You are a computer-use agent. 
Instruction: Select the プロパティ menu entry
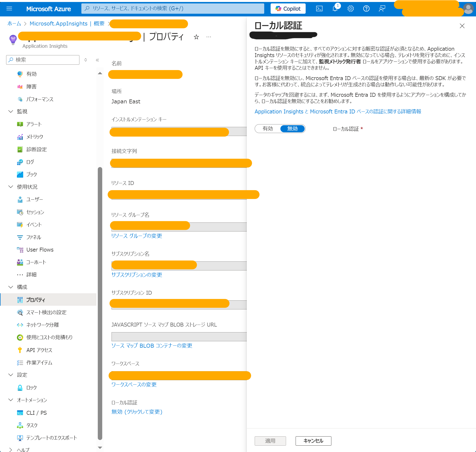tap(48, 300)
